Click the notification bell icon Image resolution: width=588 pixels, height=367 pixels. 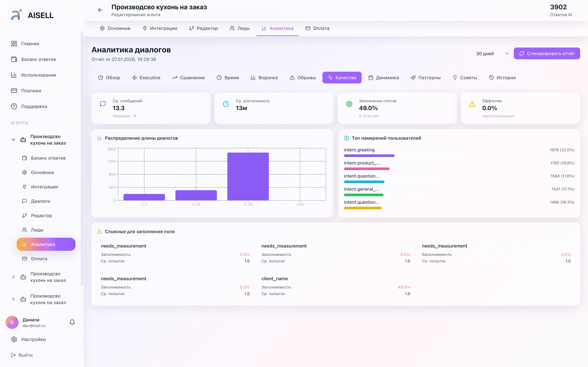pos(72,322)
